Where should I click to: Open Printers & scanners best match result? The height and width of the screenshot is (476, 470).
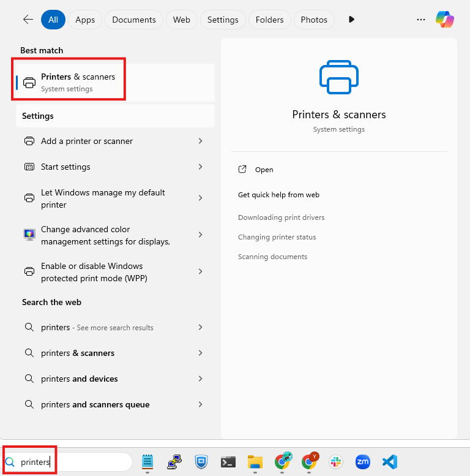pos(78,82)
